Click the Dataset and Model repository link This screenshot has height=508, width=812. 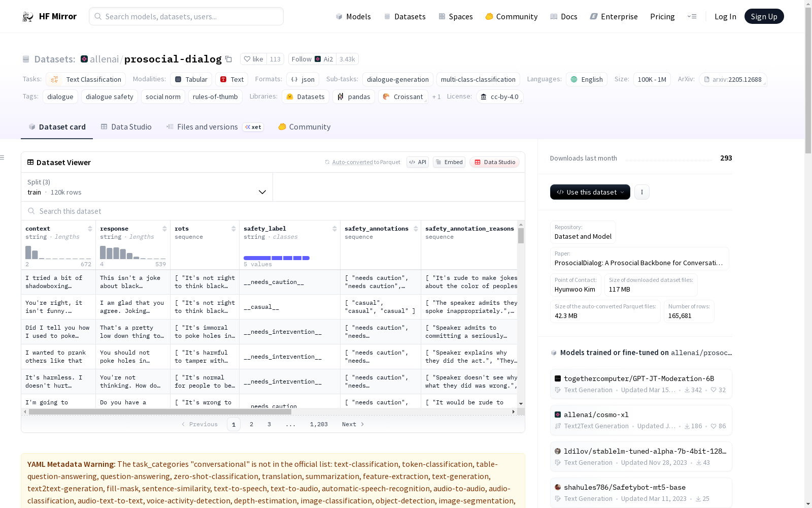(x=583, y=232)
